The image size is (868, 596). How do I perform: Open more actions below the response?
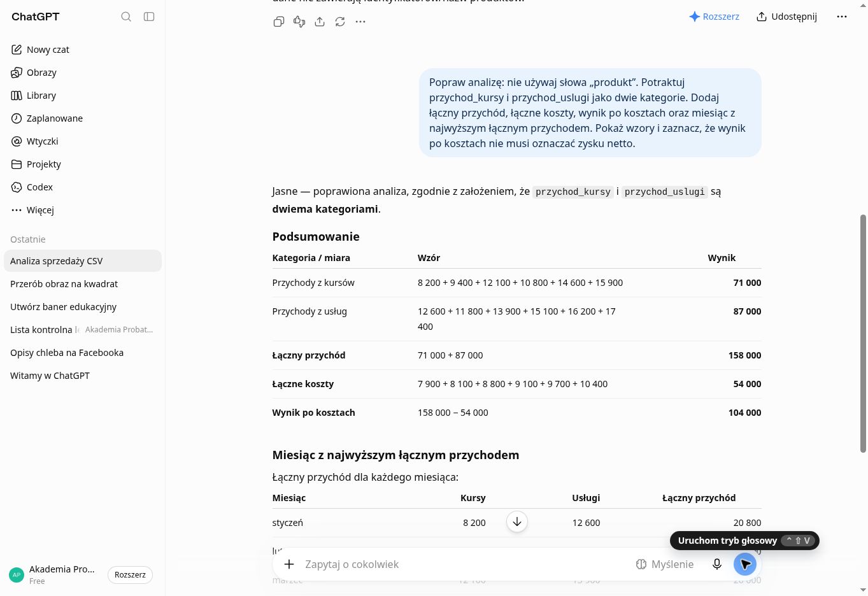(360, 22)
